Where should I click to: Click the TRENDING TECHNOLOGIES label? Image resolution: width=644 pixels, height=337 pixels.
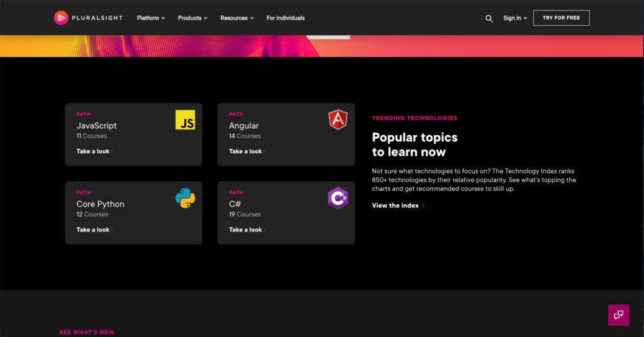click(x=414, y=118)
